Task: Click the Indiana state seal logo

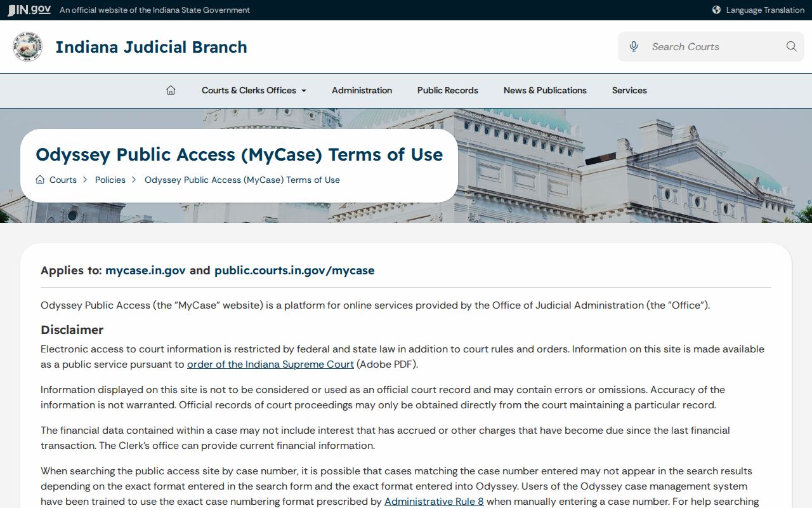Action: [28, 47]
